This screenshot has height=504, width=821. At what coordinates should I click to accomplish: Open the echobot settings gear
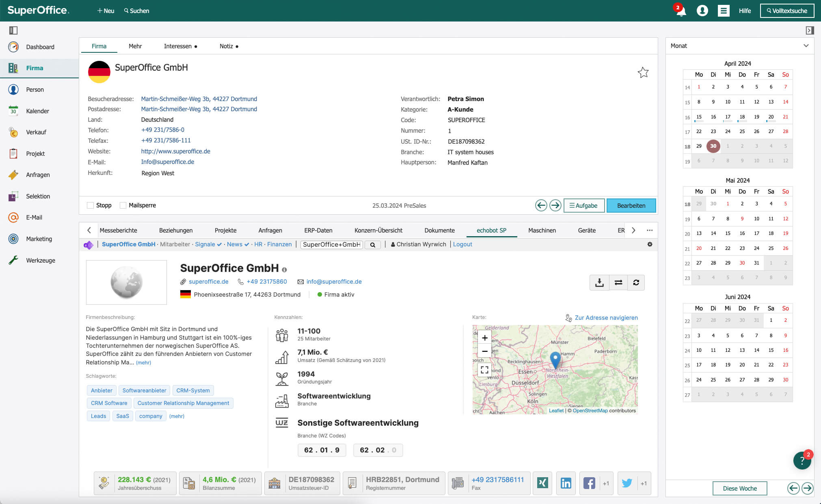pos(650,244)
